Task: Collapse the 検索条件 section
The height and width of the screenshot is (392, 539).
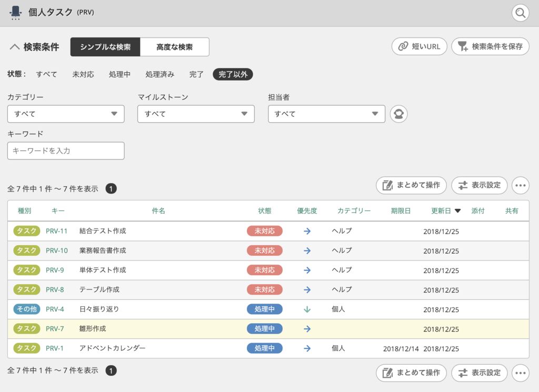Action: (x=34, y=47)
